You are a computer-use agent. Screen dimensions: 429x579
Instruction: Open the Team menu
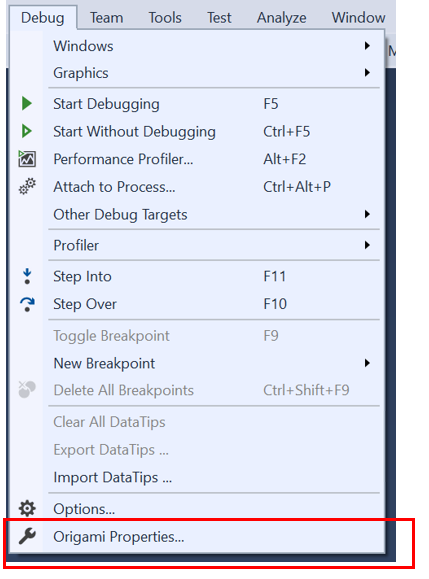[x=107, y=18]
